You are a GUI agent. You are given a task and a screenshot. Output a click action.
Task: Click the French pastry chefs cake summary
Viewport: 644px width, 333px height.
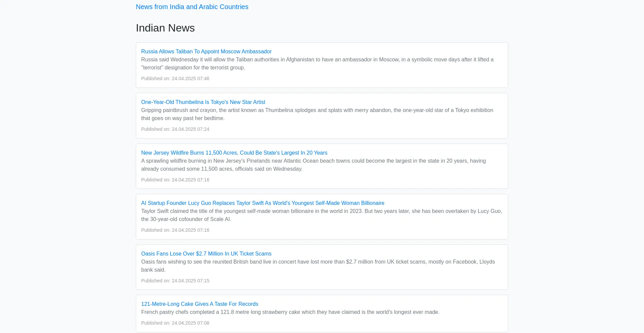tap(290, 312)
